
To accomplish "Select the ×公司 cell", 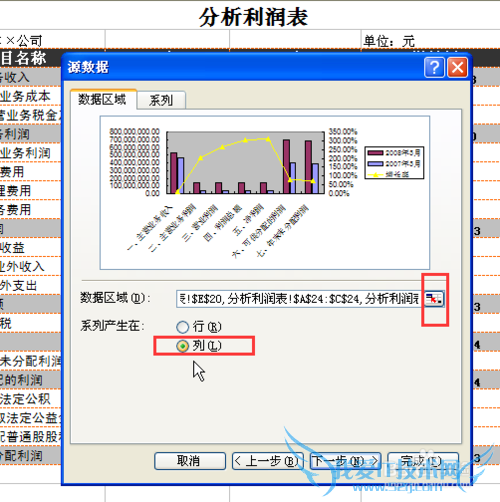I will coord(52,41).
